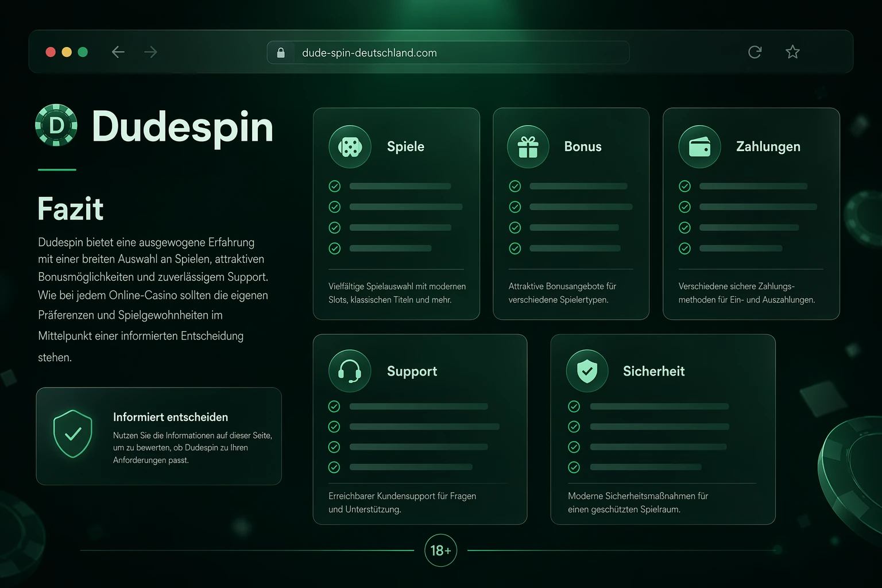Click the Informiert entscheiden box
This screenshot has height=588, width=882.
159,436
